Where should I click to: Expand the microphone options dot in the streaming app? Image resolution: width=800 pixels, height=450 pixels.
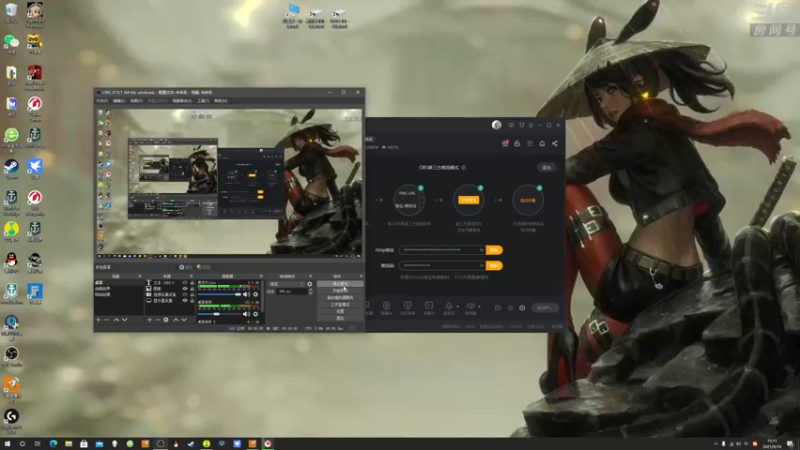point(457,307)
